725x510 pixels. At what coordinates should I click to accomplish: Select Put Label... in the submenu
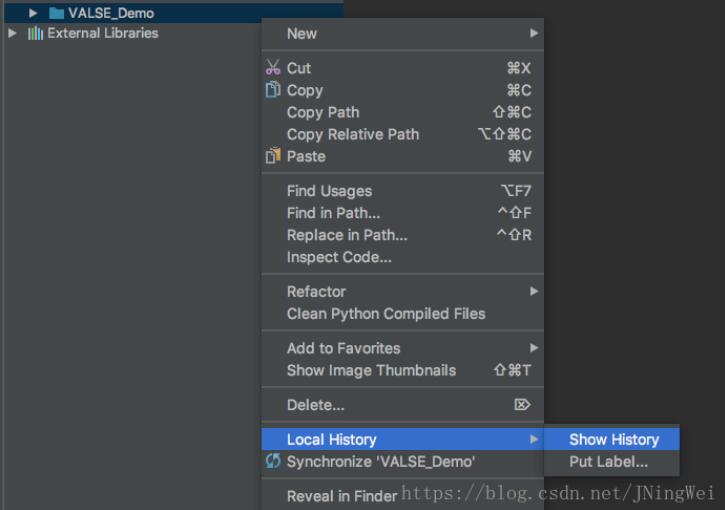pos(608,462)
